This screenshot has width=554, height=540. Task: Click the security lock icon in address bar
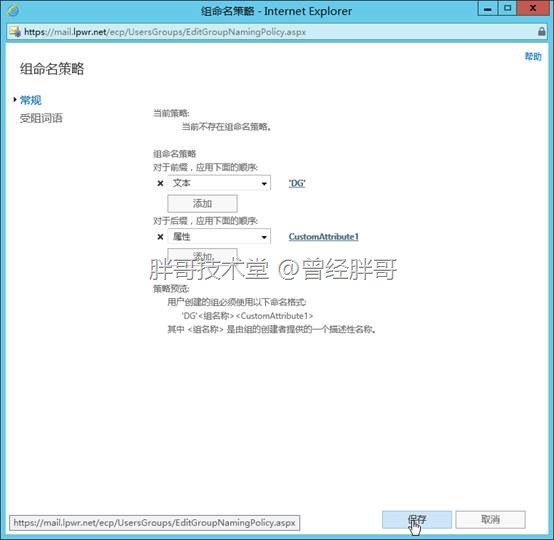(541, 31)
